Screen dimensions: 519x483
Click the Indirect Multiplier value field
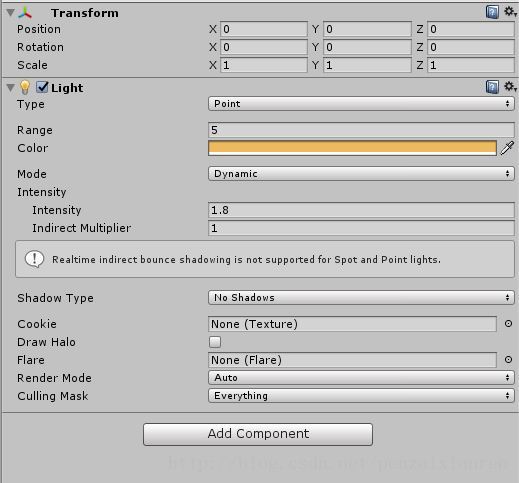361,228
